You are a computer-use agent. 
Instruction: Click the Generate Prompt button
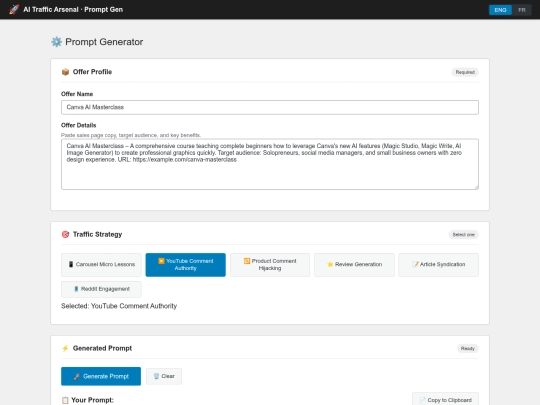tap(101, 376)
